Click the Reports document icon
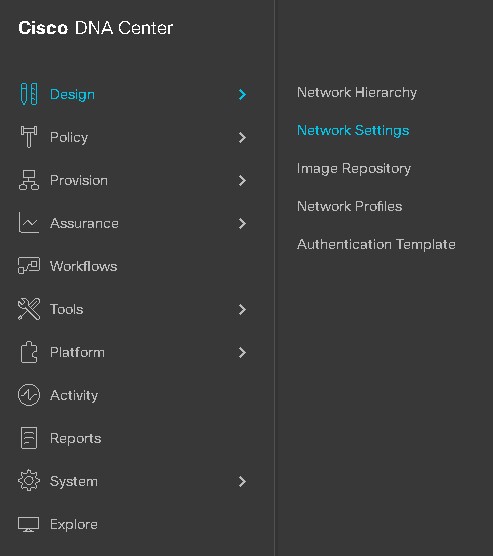Image resolution: width=493 pixels, height=556 pixels. click(x=29, y=438)
